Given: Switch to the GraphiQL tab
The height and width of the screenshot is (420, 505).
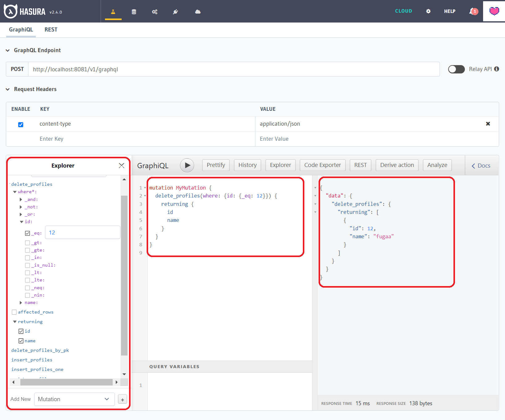Looking at the screenshot, I should [21, 30].
